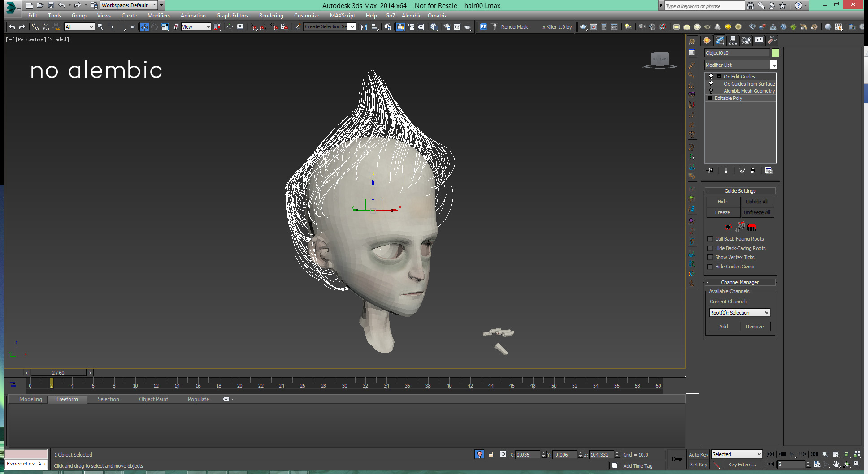Switch to the Object Paint ribbon tab

tap(153, 399)
